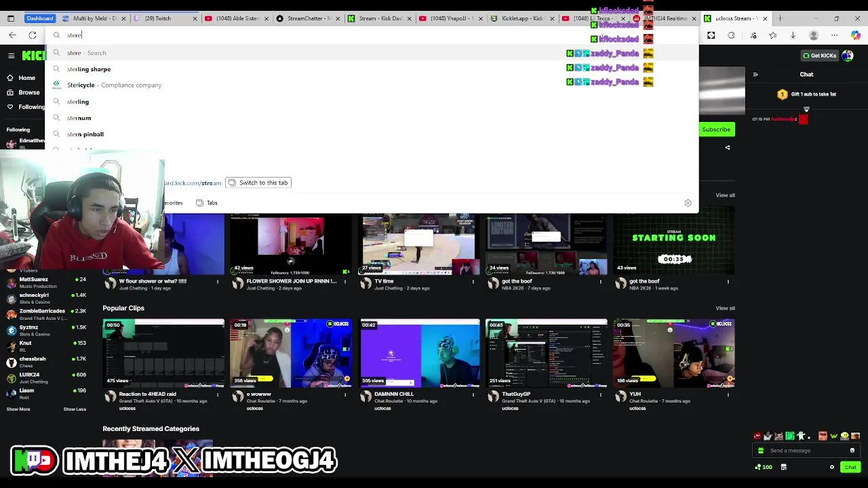Image resolution: width=868 pixels, height=488 pixels.
Task: Click Switch to this tab button
Action: click(x=258, y=183)
